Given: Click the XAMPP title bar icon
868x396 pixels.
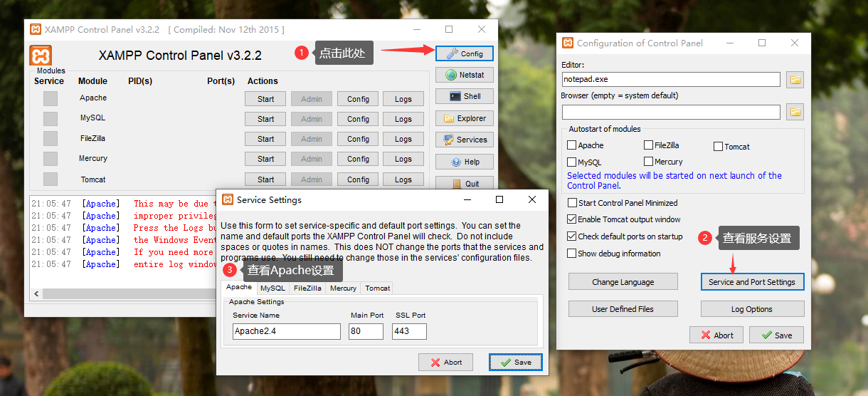Looking at the screenshot, I should (36, 29).
